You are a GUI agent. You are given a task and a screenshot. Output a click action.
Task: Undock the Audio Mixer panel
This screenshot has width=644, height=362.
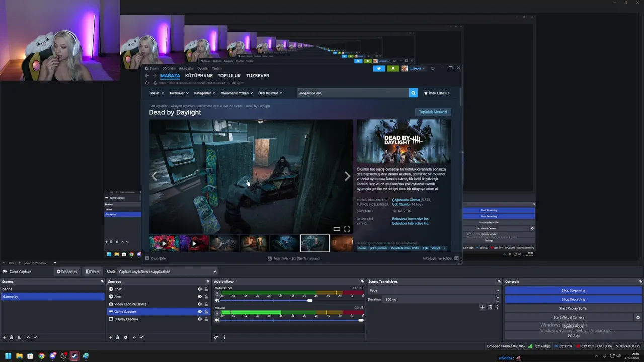(362, 282)
